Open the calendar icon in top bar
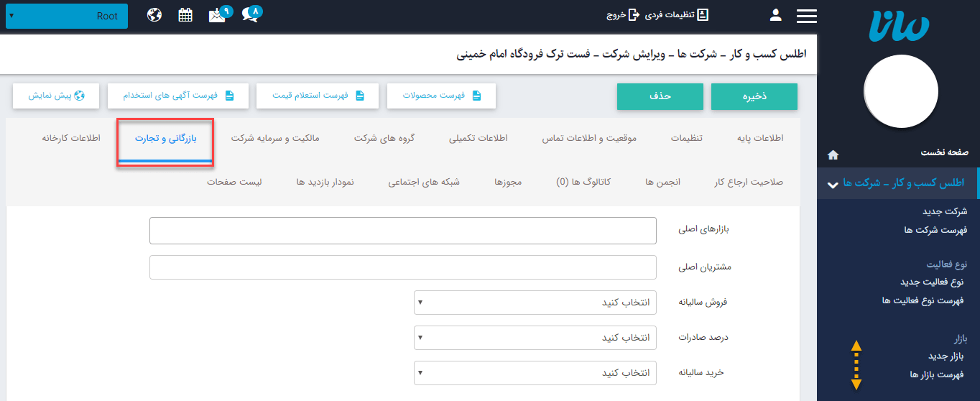The image size is (980, 401). pyautogui.click(x=185, y=15)
